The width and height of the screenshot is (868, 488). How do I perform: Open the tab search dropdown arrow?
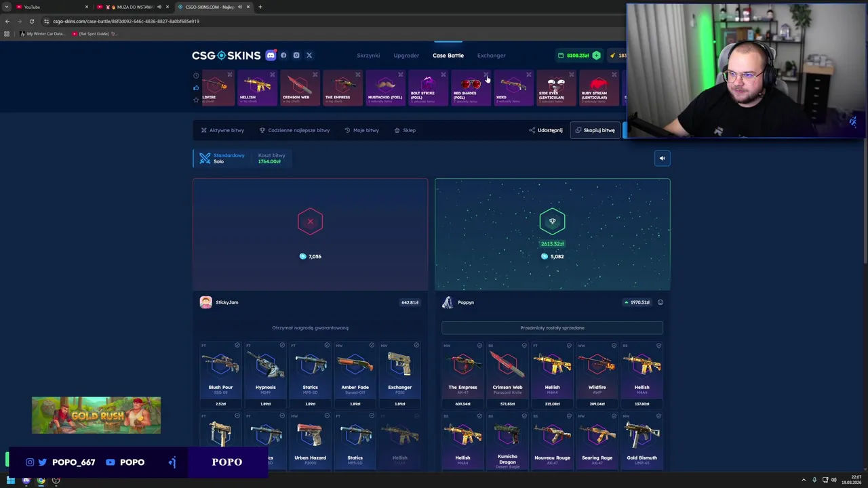coord(7,7)
